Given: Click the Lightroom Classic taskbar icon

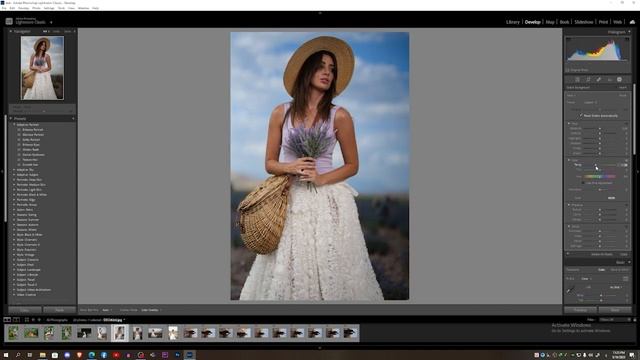Looking at the screenshot, I should tap(189, 355).
